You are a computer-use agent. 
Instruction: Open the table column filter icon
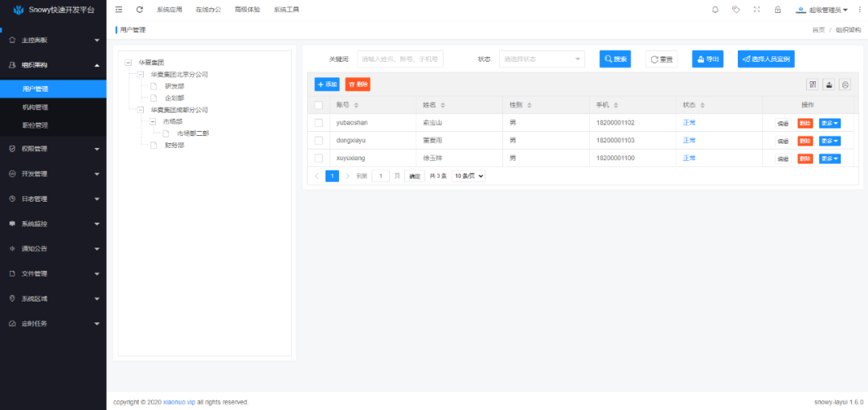point(813,84)
